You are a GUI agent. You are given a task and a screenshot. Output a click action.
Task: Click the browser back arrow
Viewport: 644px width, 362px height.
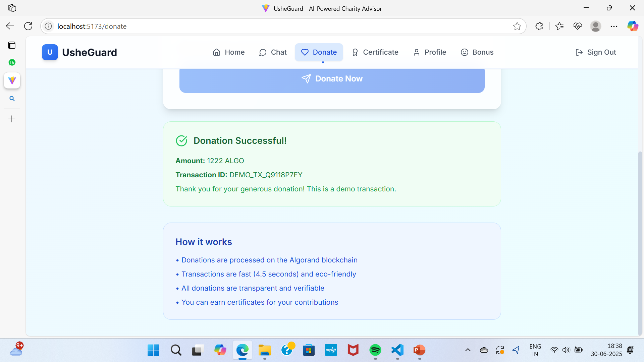(10, 26)
